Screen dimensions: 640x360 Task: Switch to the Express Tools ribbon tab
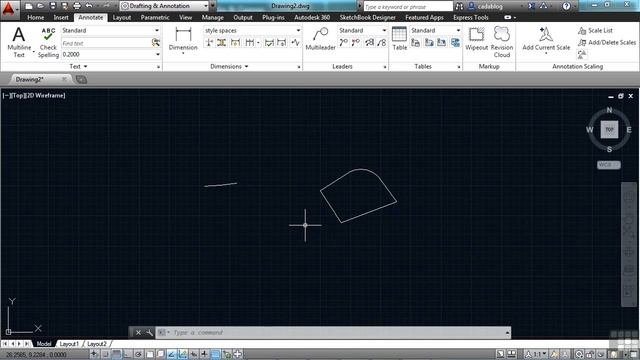point(471,18)
